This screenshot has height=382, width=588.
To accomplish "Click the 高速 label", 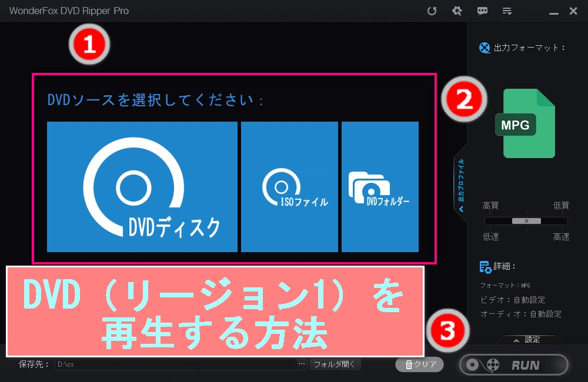I will click(561, 237).
